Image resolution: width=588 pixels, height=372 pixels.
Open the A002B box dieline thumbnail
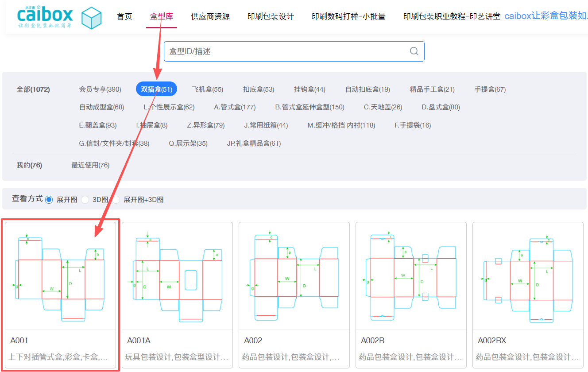(411, 276)
